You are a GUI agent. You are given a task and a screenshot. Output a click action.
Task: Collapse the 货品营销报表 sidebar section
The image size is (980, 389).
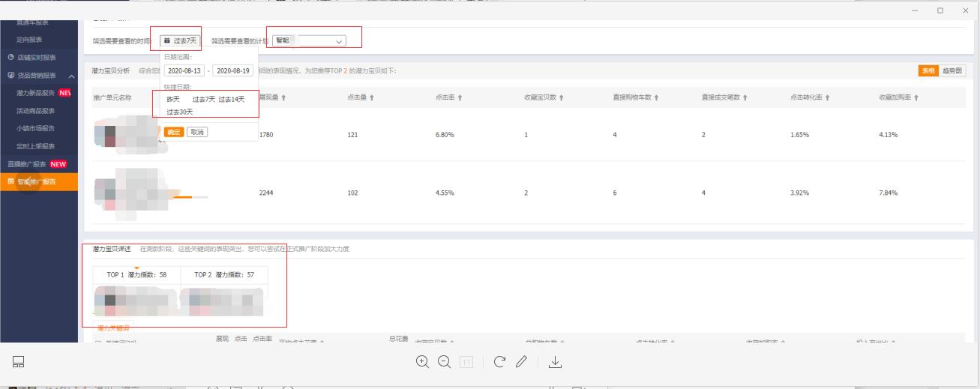click(x=71, y=76)
